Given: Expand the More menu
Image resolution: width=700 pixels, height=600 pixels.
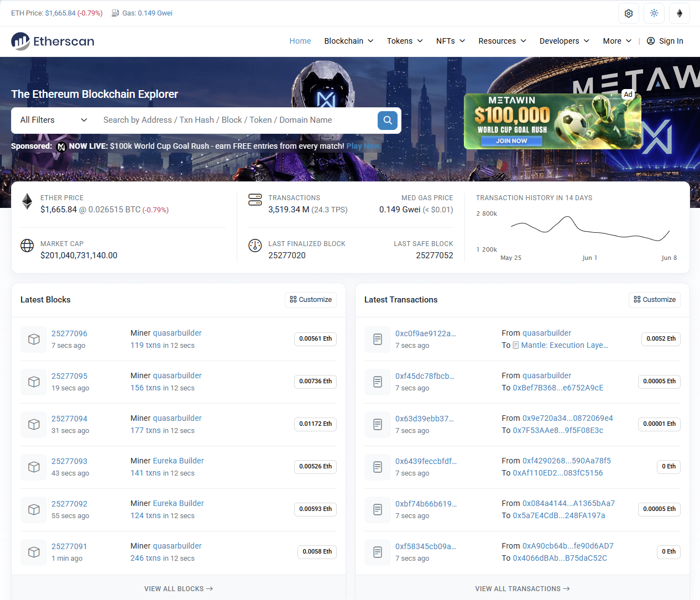Looking at the screenshot, I should click(x=617, y=41).
